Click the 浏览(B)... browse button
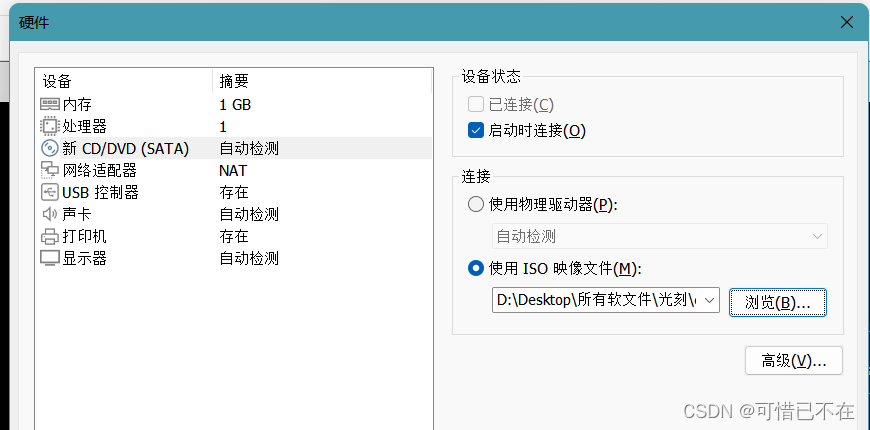 pyautogui.click(x=777, y=302)
